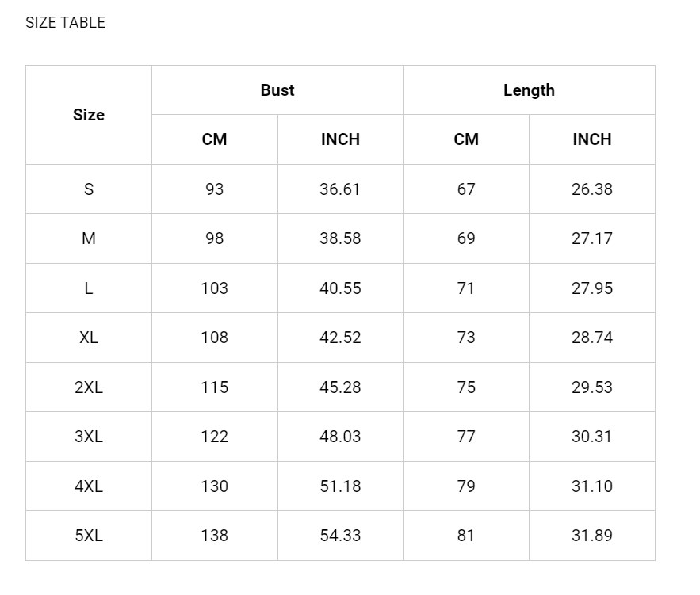
Task: Select bust value 122 for 3XL
Action: pos(214,437)
